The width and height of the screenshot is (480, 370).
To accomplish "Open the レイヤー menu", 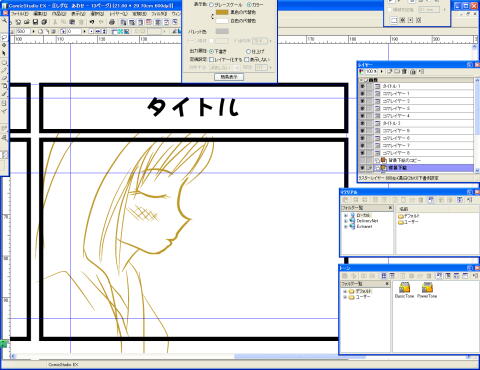I will pos(118,14).
